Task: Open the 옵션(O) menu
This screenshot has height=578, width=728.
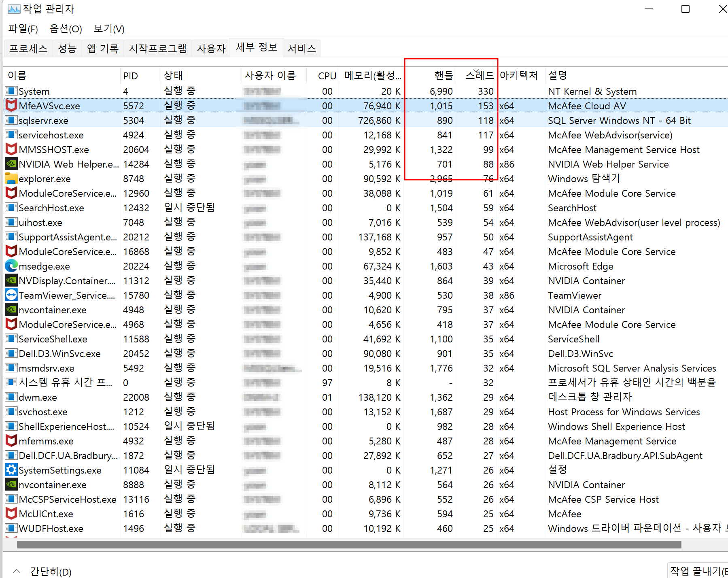Action: 66,29
